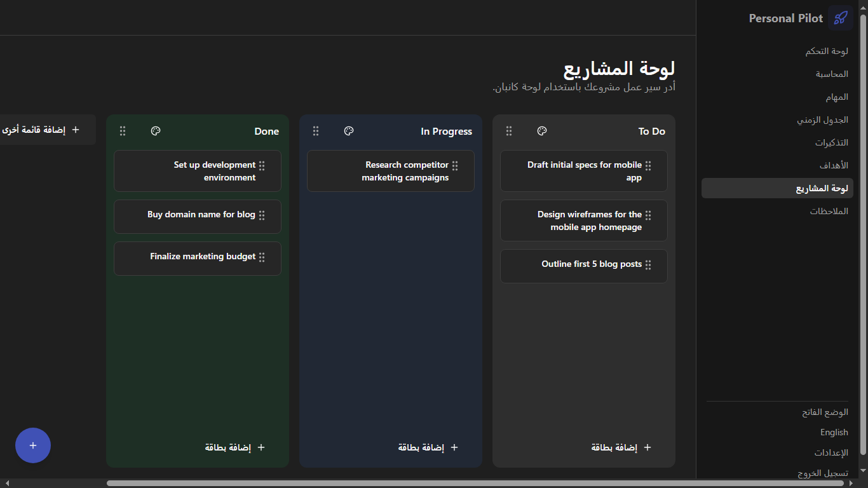The image size is (868, 488).
Task: Click the horizontal scrollbar at the bottom
Action: 475,484
